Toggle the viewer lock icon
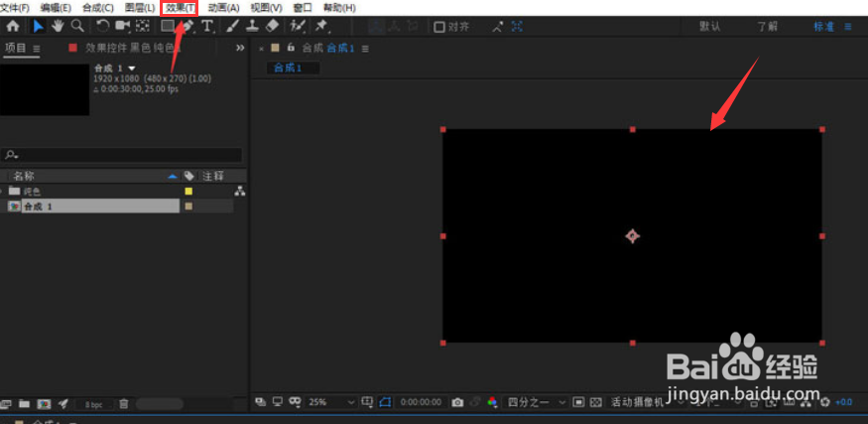This screenshot has width=868, height=424. (290, 48)
